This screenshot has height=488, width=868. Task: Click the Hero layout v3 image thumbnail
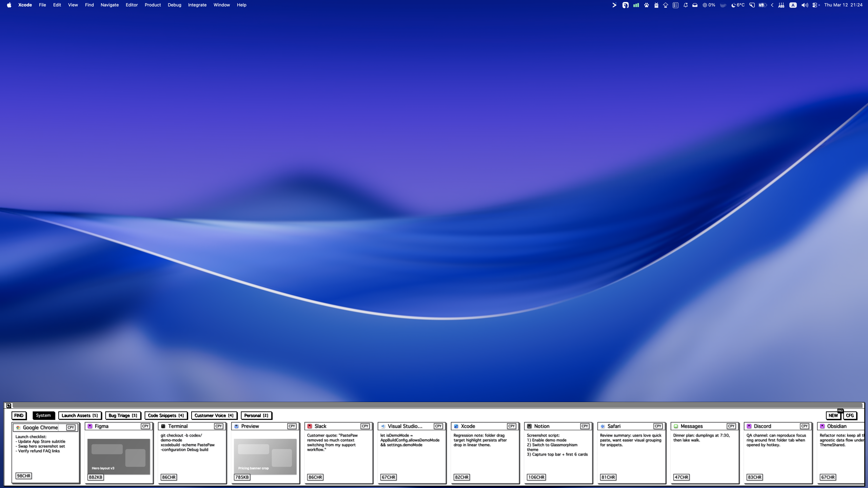point(118,456)
